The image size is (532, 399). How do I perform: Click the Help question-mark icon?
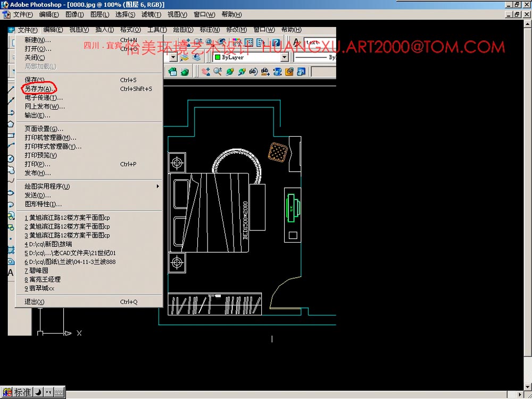click(276, 43)
